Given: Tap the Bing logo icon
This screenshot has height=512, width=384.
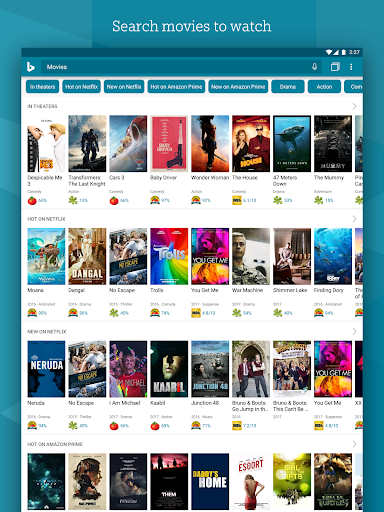Looking at the screenshot, I should coord(31,67).
